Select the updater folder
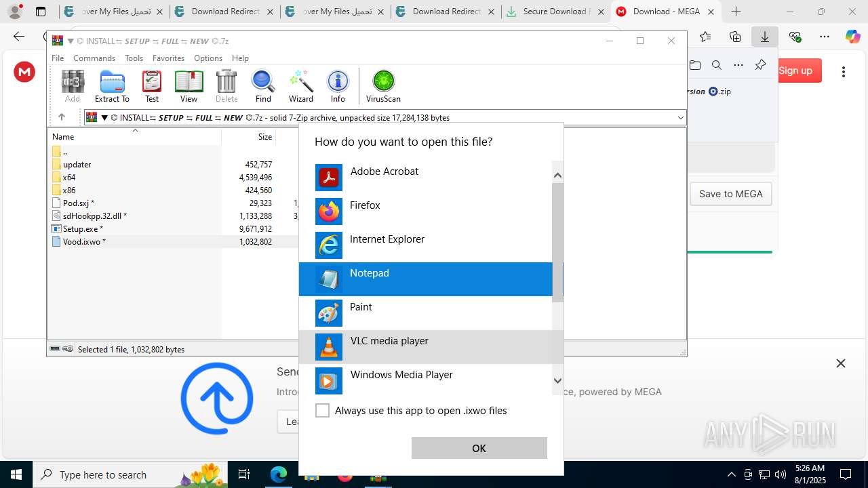Screen dimensions: 868x488 point(77,165)
